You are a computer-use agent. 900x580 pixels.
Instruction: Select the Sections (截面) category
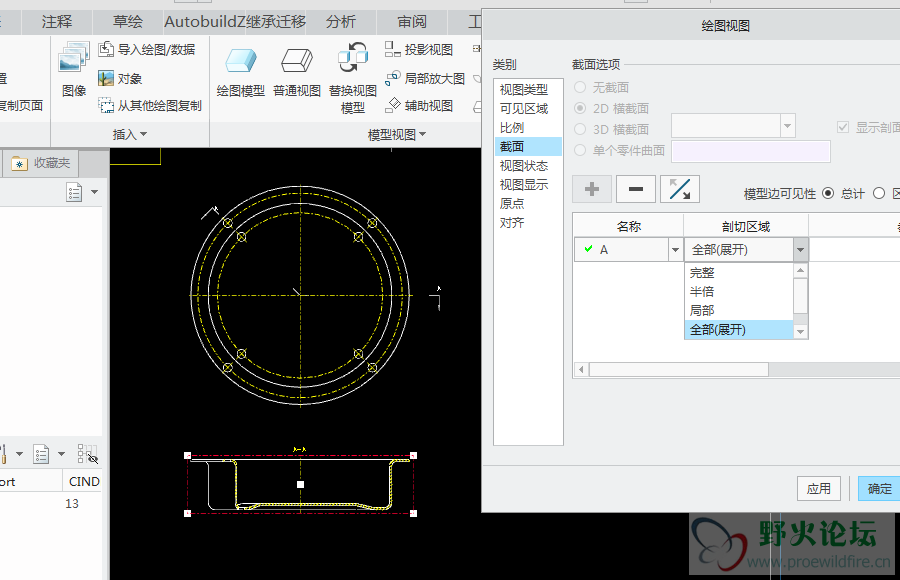[527, 146]
